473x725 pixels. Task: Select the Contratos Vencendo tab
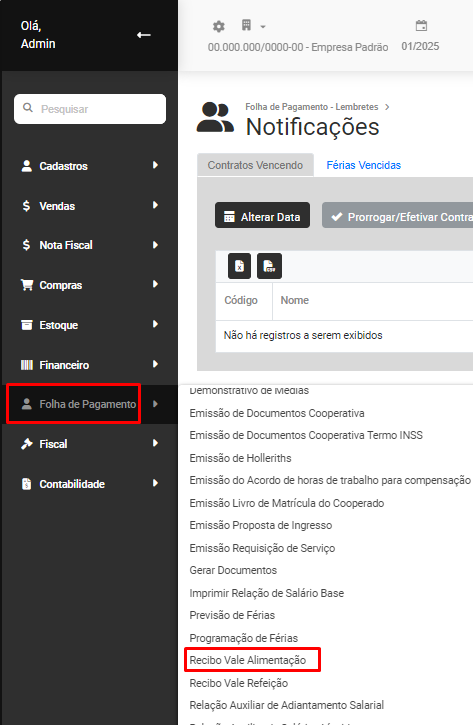(x=255, y=165)
